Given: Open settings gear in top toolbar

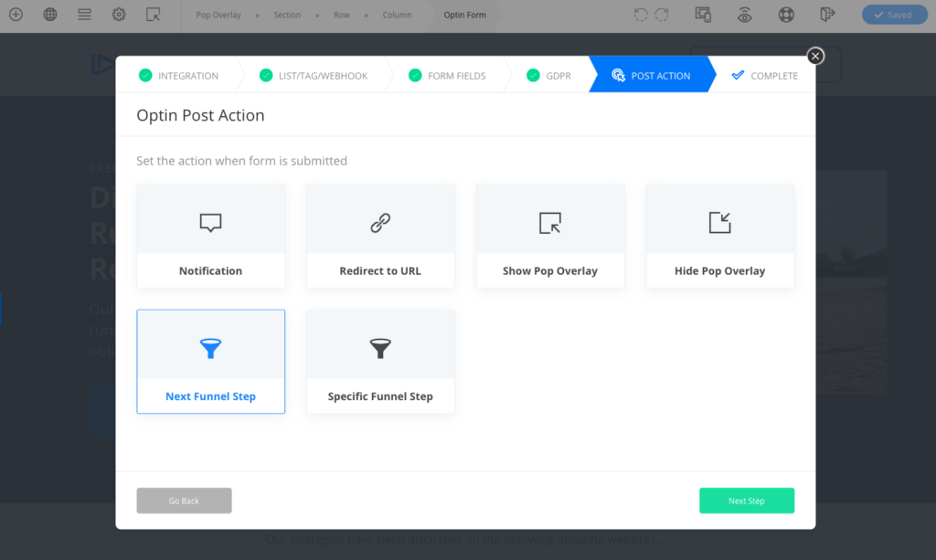Looking at the screenshot, I should point(119,15).
